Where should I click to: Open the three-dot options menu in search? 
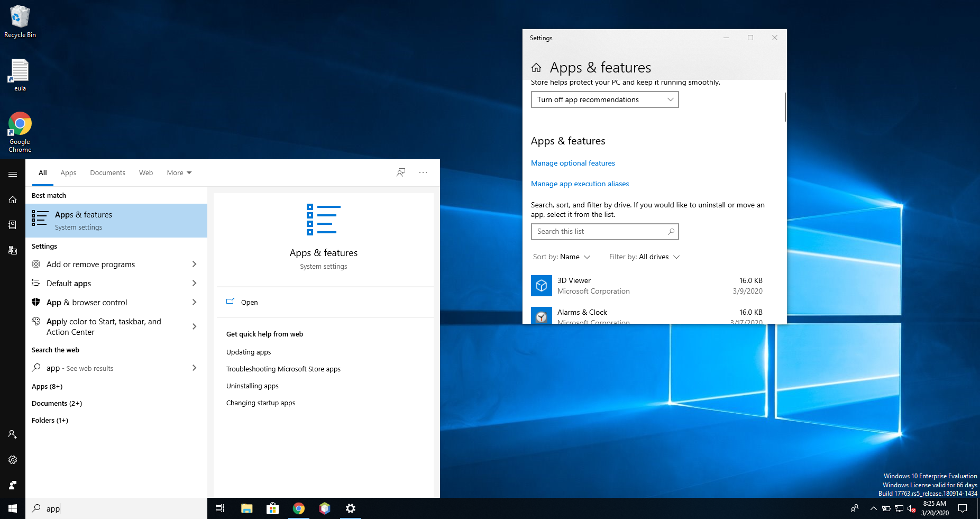coord(423,172)
